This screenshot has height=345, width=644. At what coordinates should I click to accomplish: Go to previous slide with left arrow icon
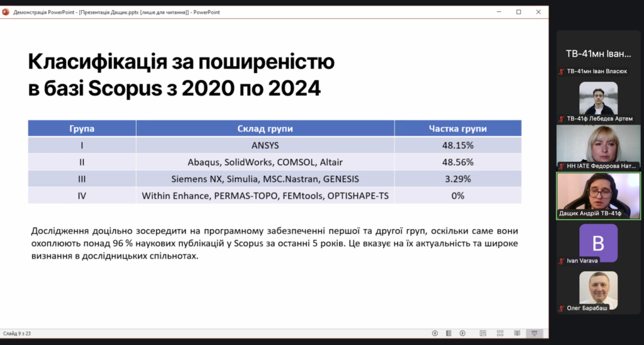click(x=435, y=333)
